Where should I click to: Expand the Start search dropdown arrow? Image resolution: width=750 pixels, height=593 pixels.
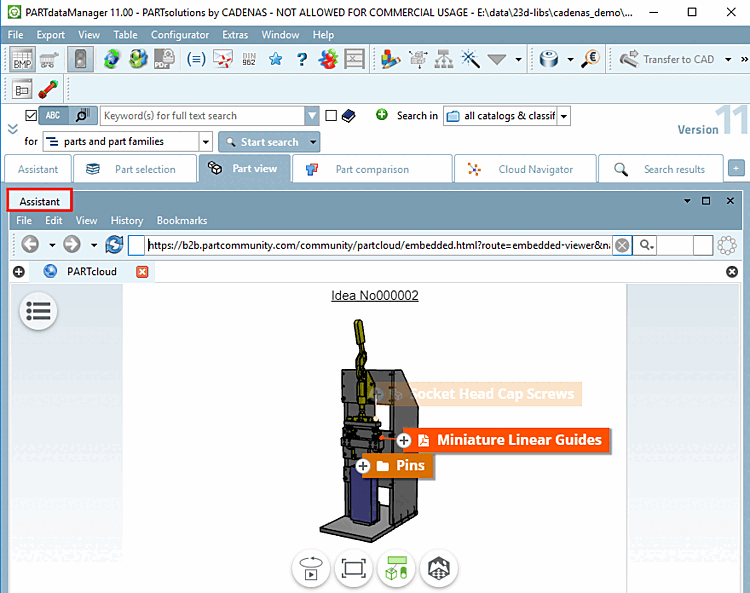(x=313, y=142)
